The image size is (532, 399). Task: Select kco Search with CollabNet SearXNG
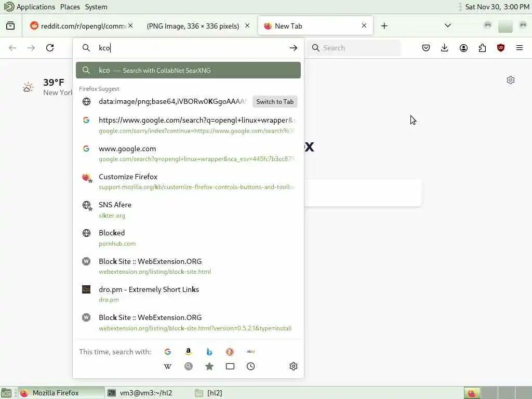[188, 70]
